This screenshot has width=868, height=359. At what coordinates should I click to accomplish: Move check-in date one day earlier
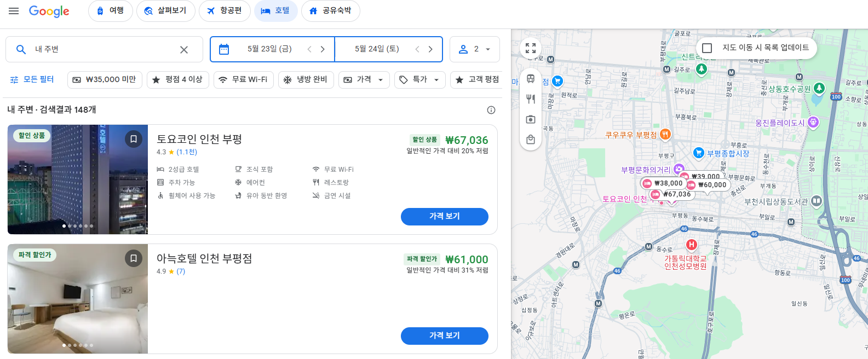click(x=309, y=49)
